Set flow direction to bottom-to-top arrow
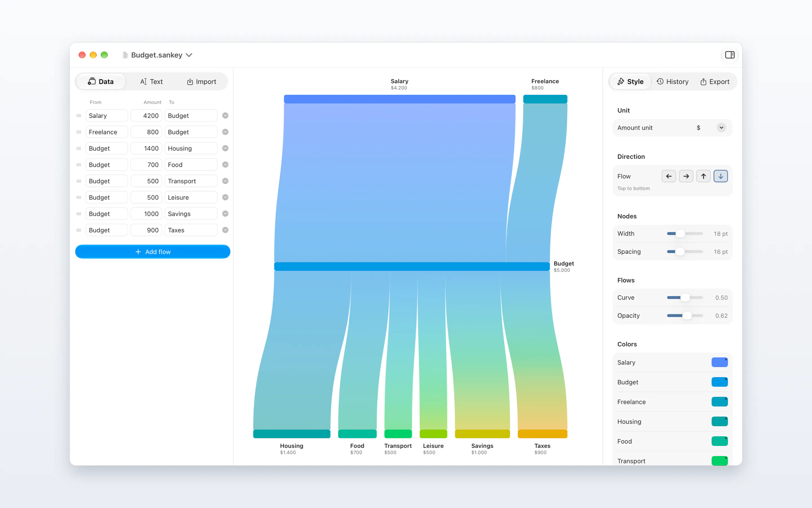Image resolution: width=812 pixels, height=508 pixels. coord(703,176)
